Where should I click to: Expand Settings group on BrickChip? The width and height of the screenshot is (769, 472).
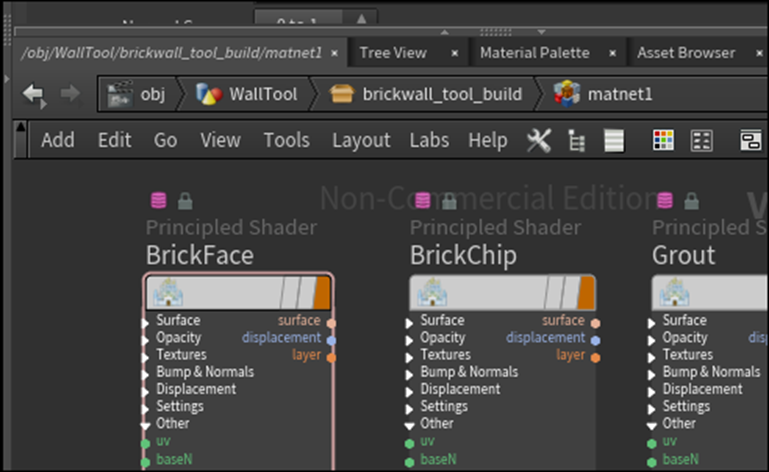pos(409,409)
